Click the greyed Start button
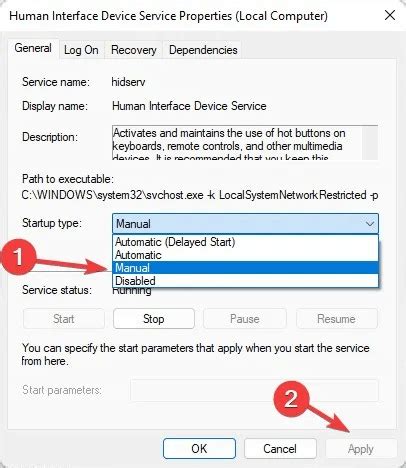The width and height of the screenshot is (406, 468). tap(64, 319)
